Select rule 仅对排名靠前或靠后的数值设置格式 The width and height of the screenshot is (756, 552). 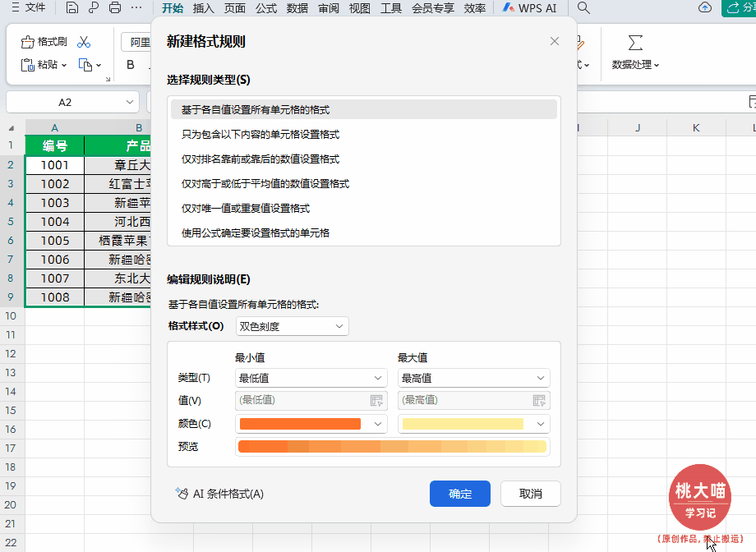pyautogui.click(x=364, y=159)
